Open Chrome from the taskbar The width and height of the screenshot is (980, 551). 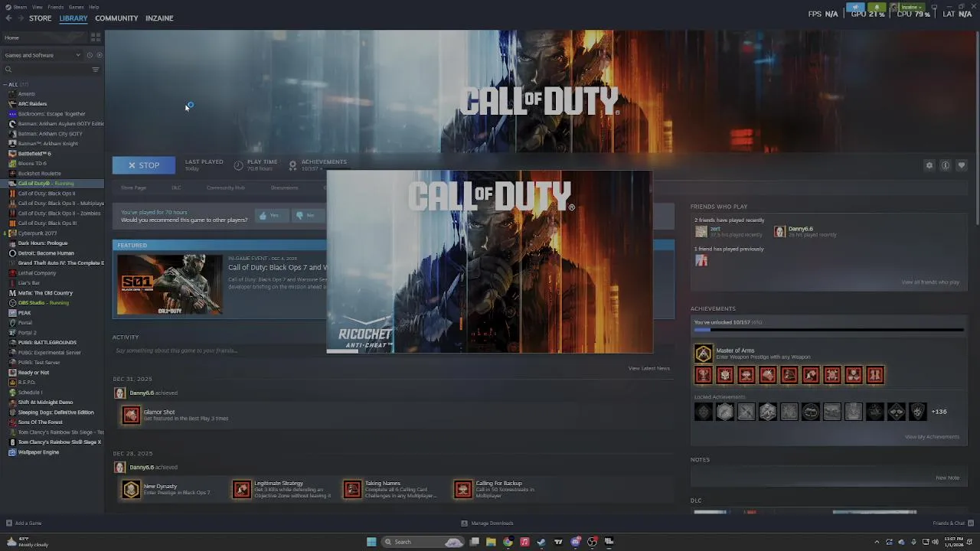[508, 542]
